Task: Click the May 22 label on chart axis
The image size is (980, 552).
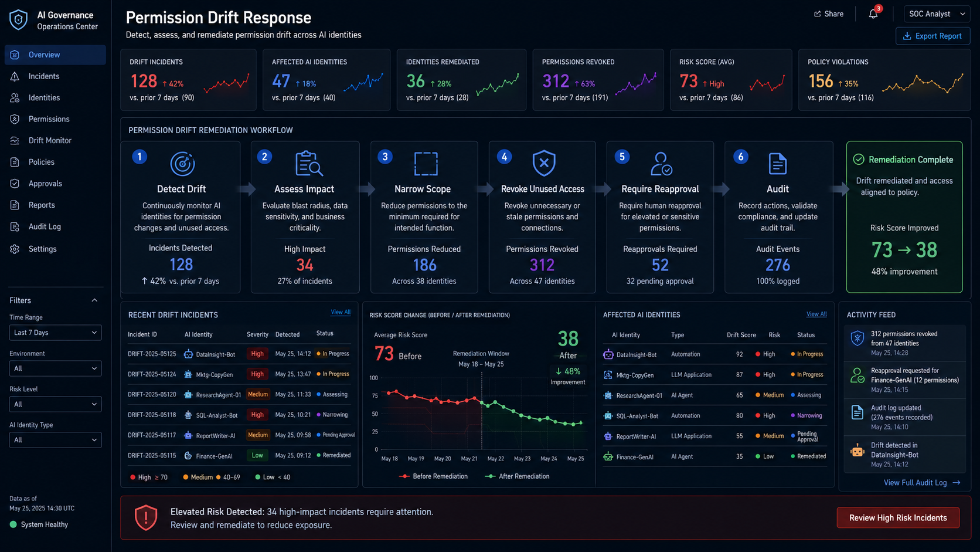Action: [495, 459]
